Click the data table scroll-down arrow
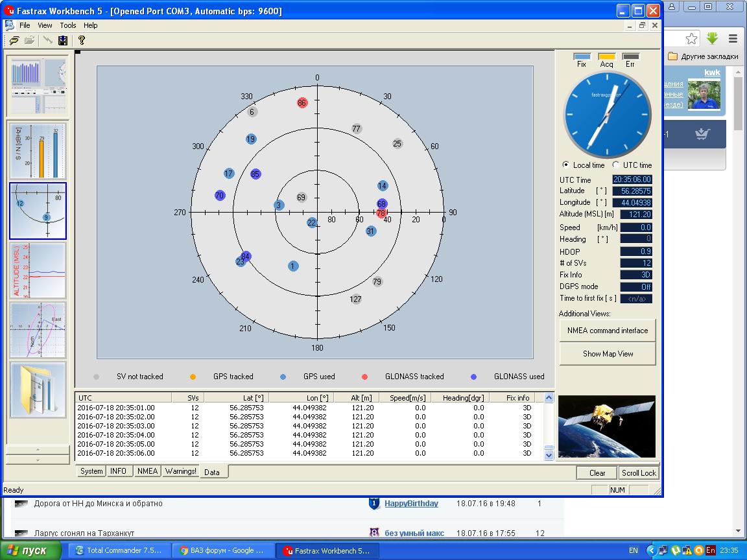This screenshot has width=747, height=560. tap(549, 455)
